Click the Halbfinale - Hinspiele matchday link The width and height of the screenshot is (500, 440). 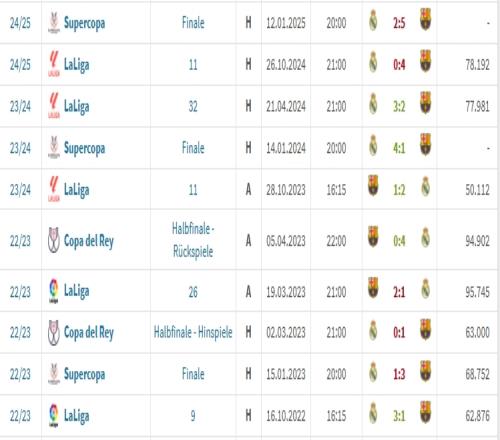[193, 332]
